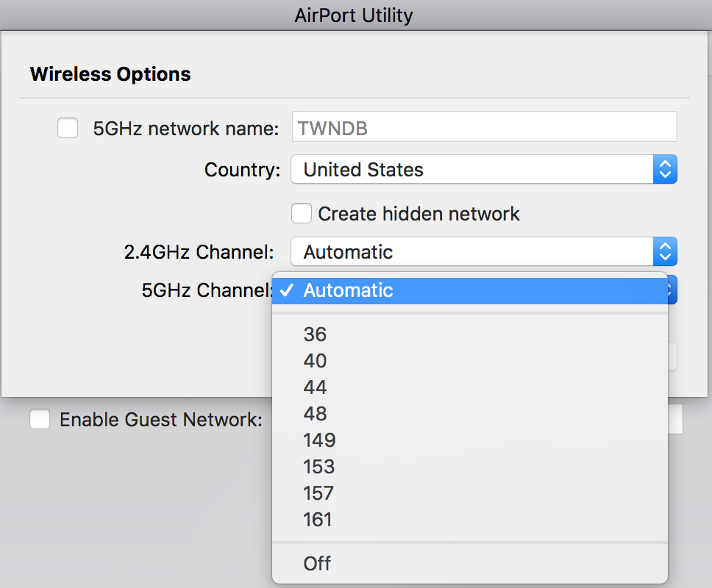
Task: Toggle Enable Guest Network checkbox
Action: coord(40,420)
